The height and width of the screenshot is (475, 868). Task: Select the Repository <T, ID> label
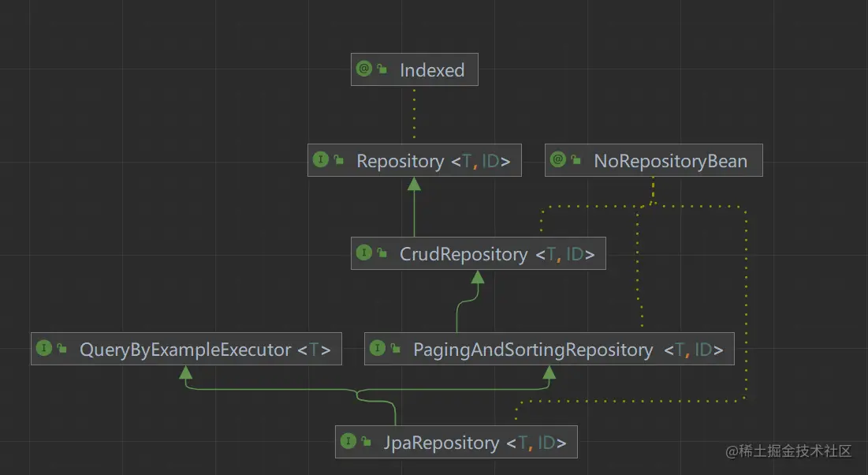point(433,161)
